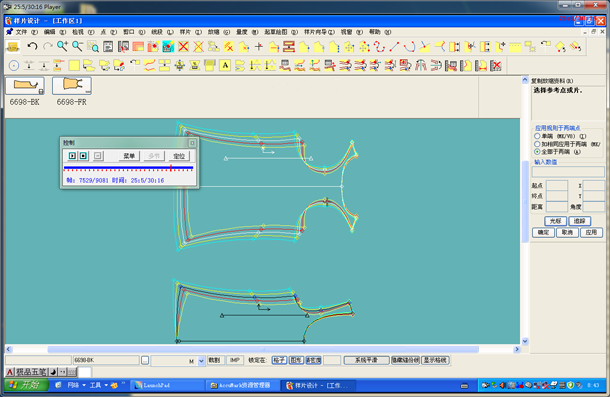
Task: Click the blue playback progress slider in control window
Action: tap(128, 168)
